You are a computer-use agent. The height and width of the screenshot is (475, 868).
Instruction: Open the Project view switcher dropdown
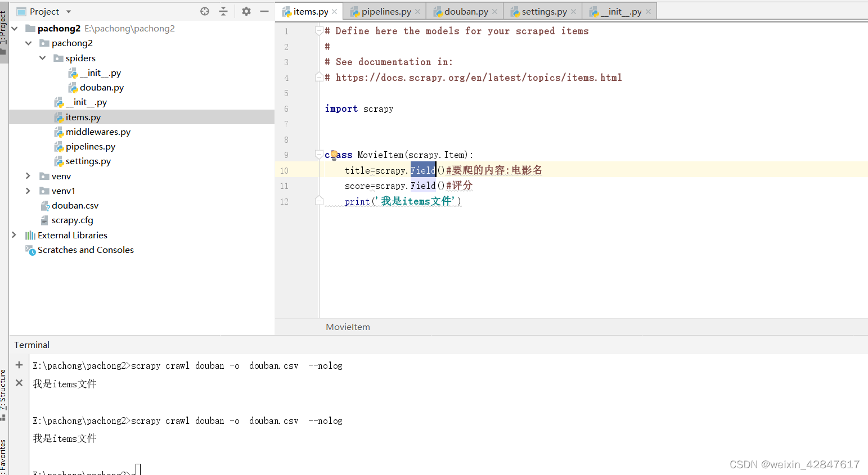click(x=68, y=11)
